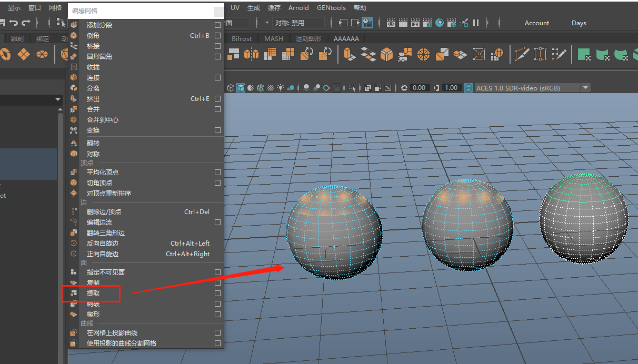This screenshot has width=638, height=364.
Task: Select 提取 in the Edit Mesh menu
Action: (x=93, y=293)
